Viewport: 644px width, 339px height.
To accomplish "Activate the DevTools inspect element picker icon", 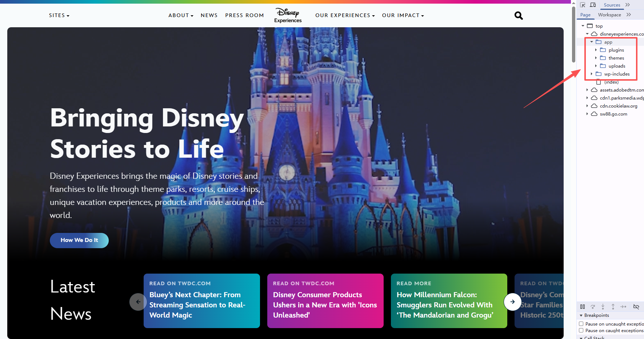I will (583, 5).
